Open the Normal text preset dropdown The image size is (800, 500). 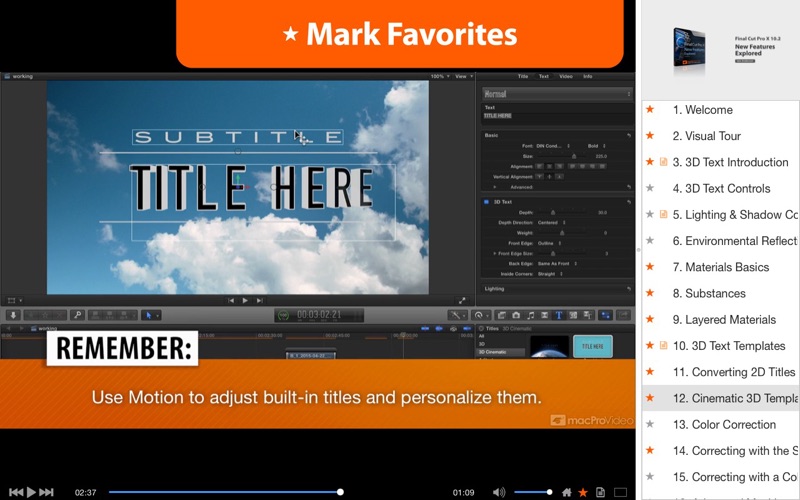(557, 94)
